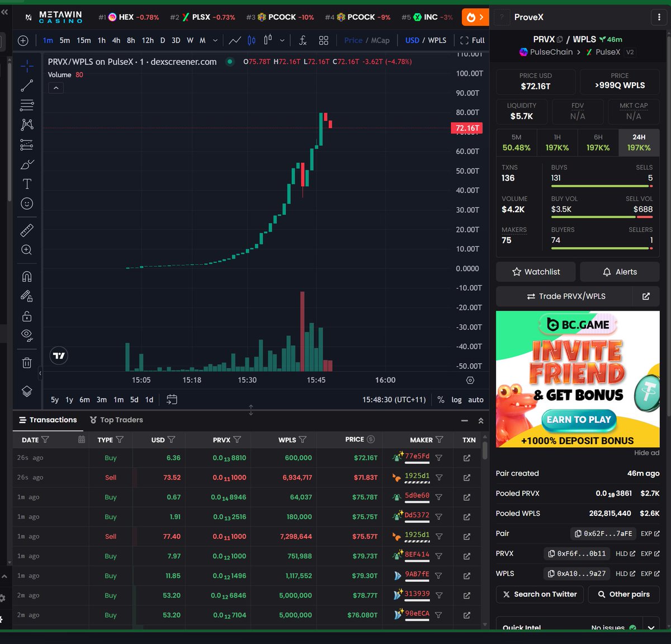Viewport: 671px width, 644px height.
Task: Select the 5m timeframe
Action: click(x=65, y=40)
